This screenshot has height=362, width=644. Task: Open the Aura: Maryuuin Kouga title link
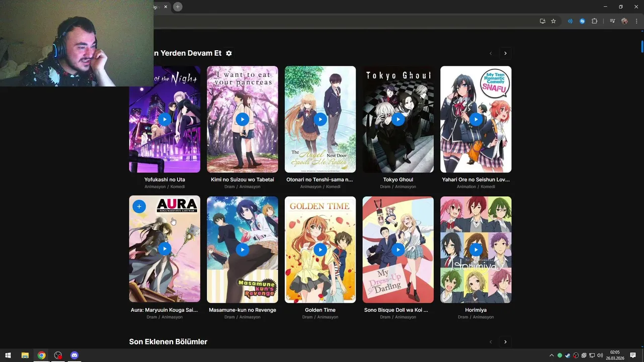point(165,310)
